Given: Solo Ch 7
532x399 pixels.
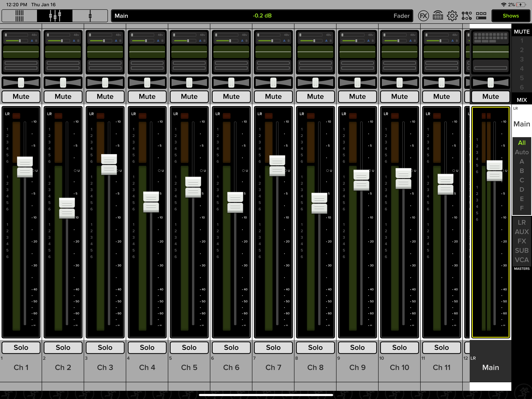Looking at the screenshot, I should pyautogui.click(x=273, y=348).
